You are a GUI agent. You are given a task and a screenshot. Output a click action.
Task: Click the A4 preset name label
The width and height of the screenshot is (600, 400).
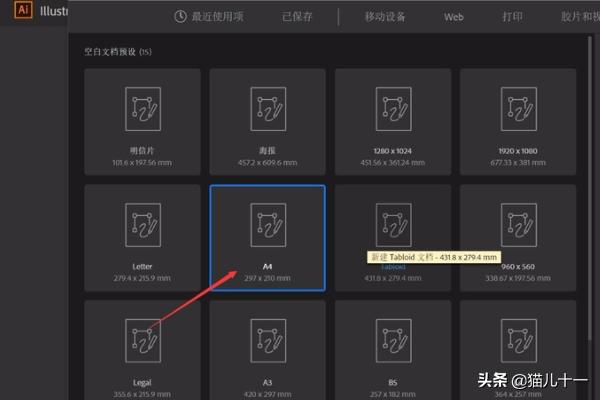(267, 266)
